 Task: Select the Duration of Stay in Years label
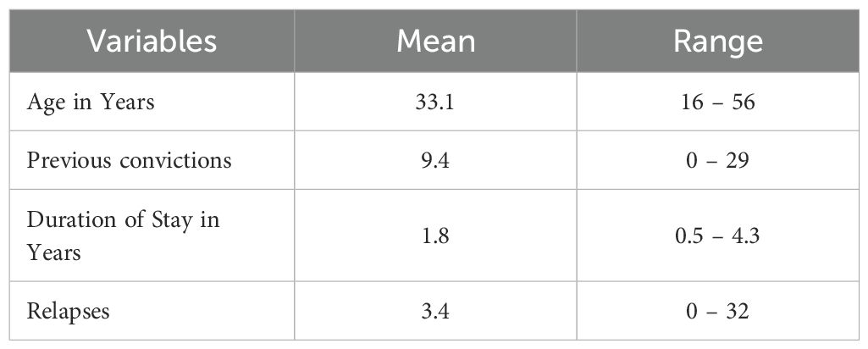(123, 236)
